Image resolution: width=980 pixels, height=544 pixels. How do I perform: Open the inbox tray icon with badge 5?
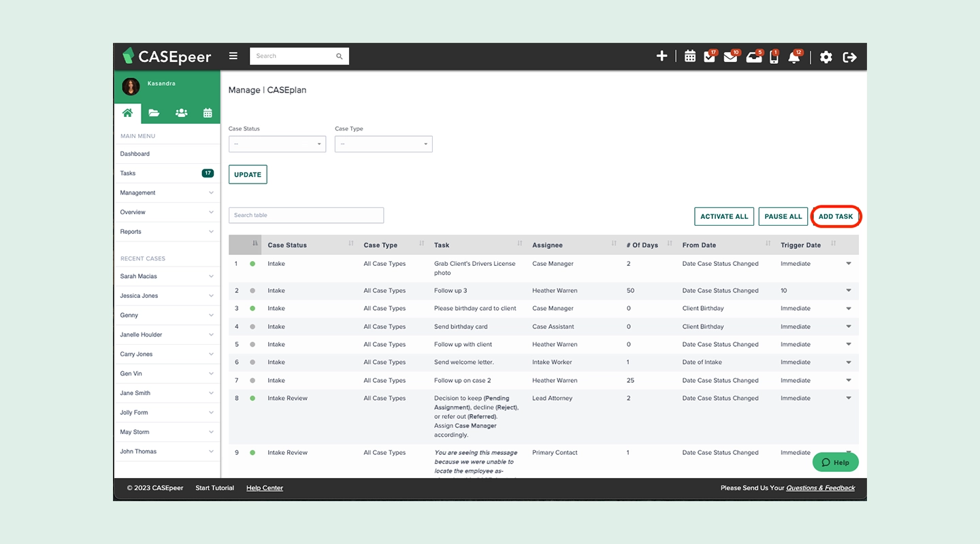coord(754,56)
